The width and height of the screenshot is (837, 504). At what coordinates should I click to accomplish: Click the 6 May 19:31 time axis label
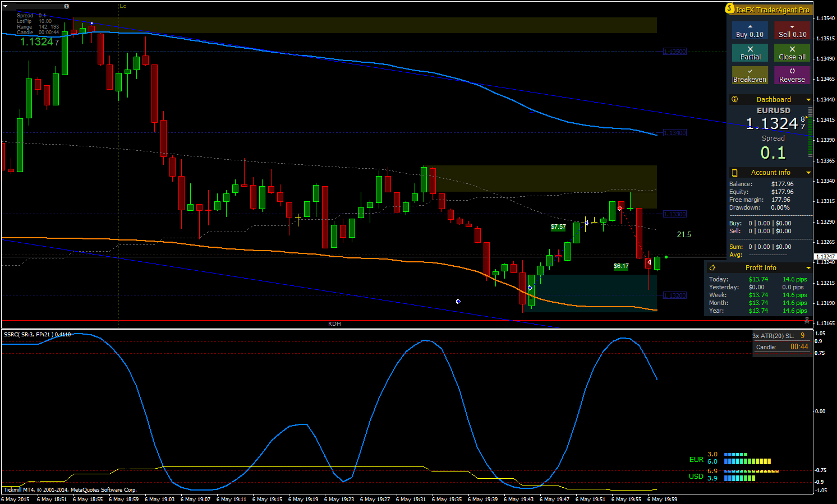point(411,499)
